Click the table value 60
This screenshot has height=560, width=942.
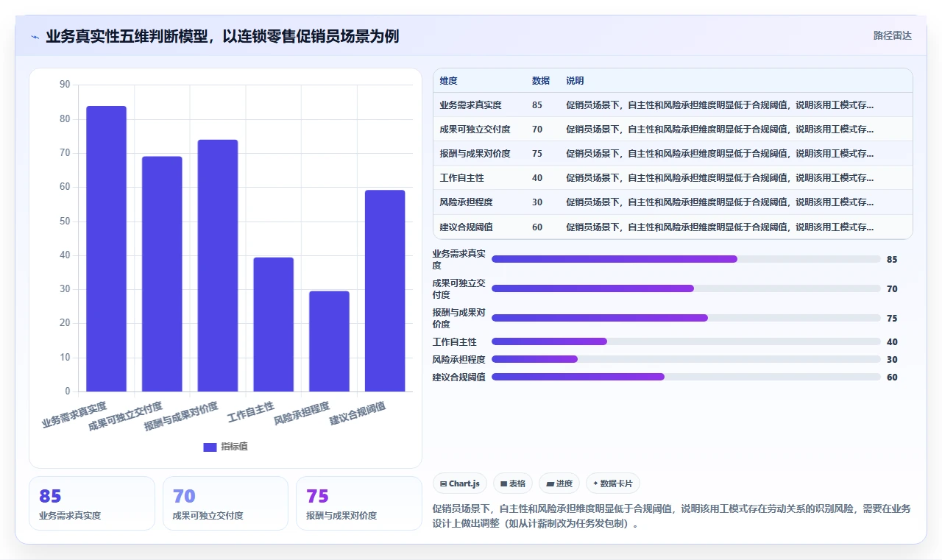(x=537, y=227)
